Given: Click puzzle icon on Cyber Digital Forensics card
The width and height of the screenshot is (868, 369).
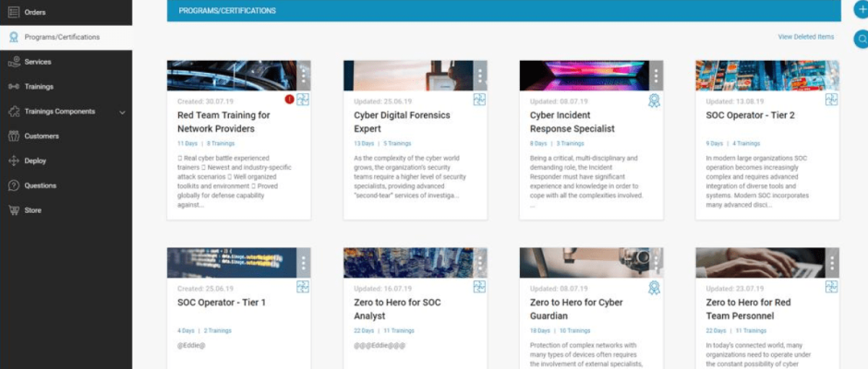Looking at the screenshot, I should (x=479, y=100).
